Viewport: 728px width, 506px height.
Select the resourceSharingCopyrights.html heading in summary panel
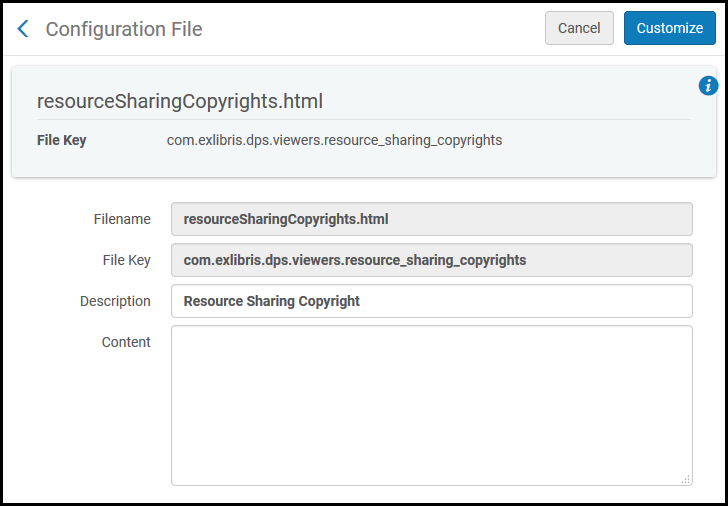180,101
